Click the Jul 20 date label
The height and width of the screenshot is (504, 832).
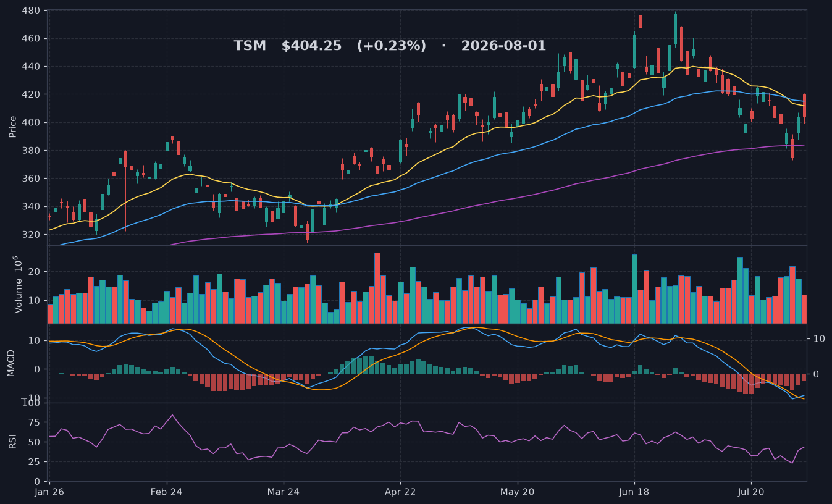point(751,492)
